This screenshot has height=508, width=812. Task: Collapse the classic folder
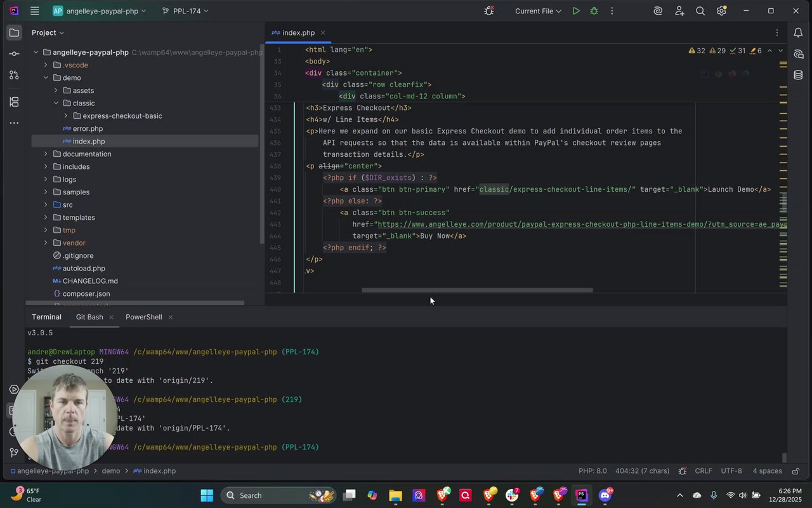[56, 103]
